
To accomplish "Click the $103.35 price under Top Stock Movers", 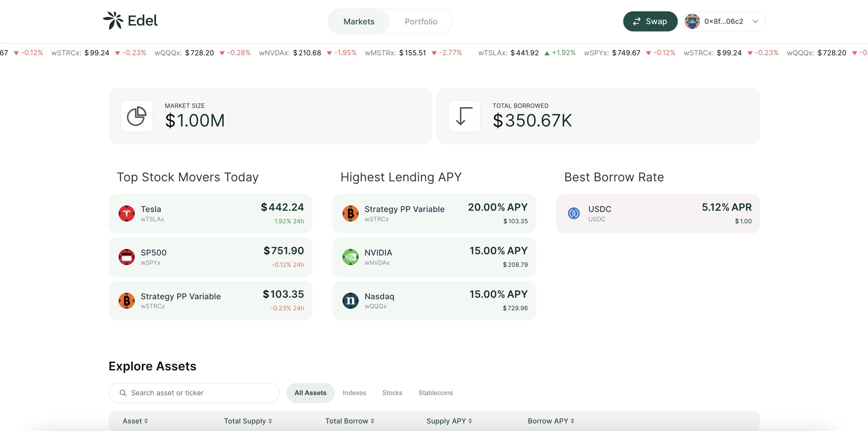I will tap(283, 294).
